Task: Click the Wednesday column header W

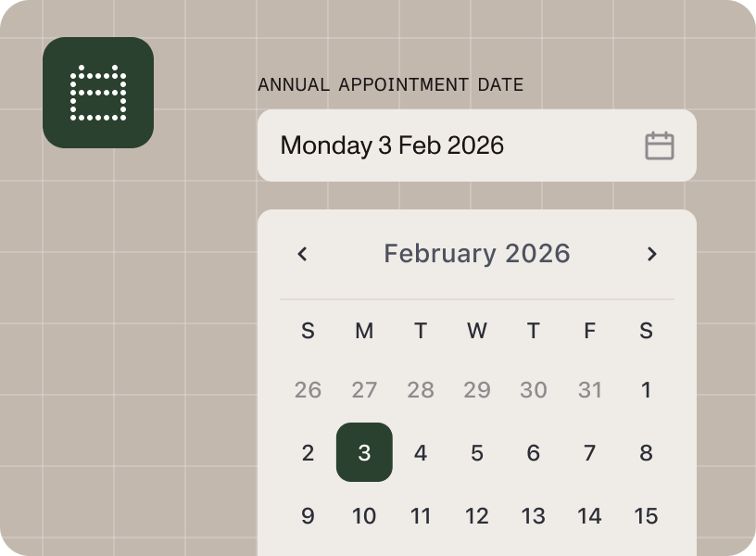Action: [x=477, y=331]
